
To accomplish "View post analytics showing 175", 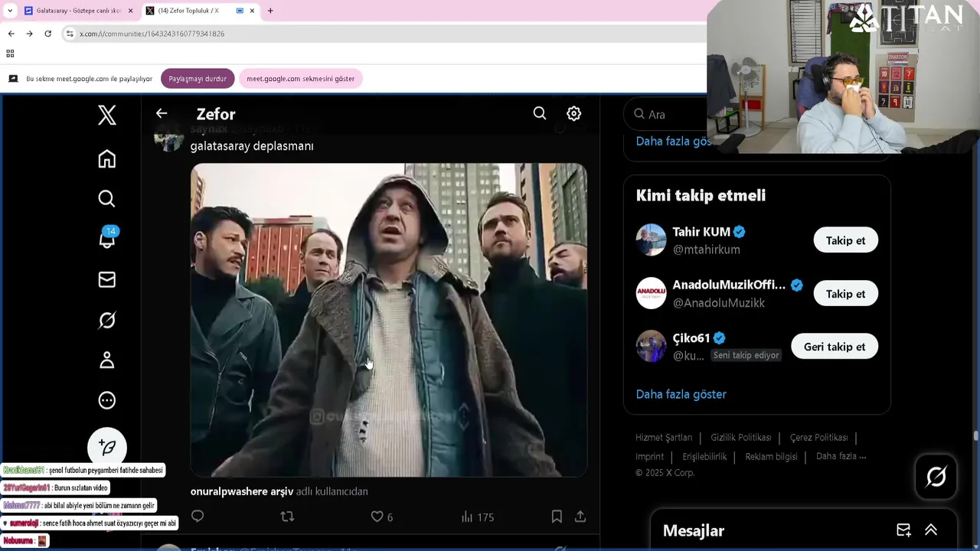I will 477,517.
